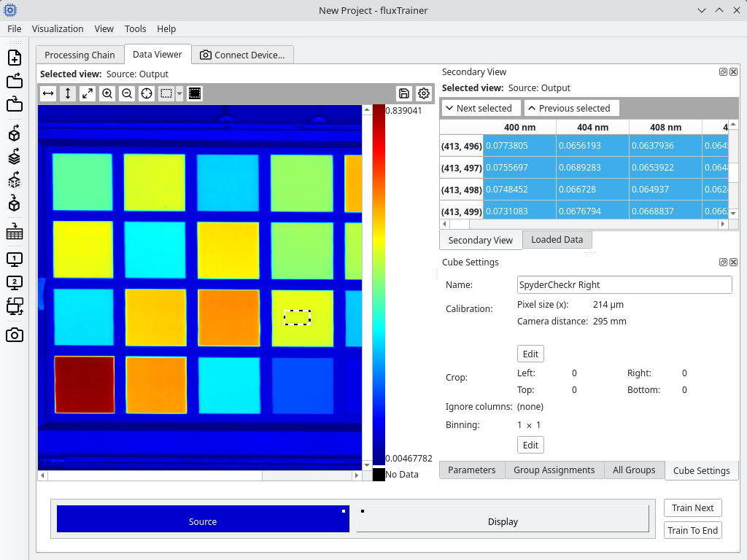Open selection tool dropdown arrow
Screen dimensions: 747x560
tap(179, 93)
